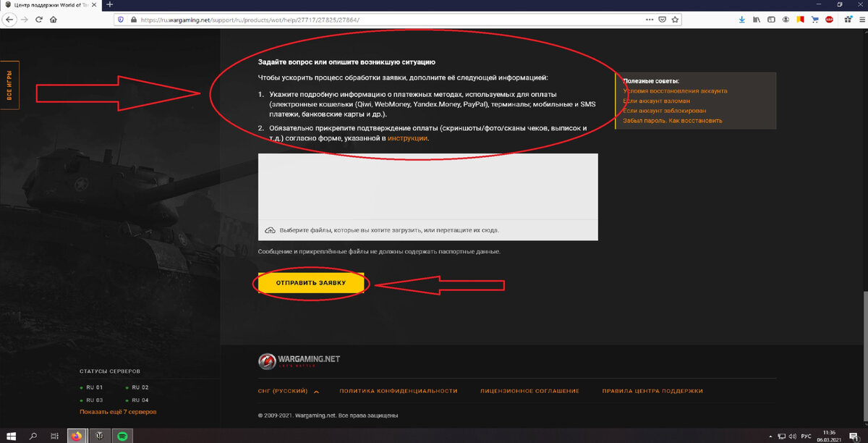Open 'Правила центра поддержки' footer link
The height and width of the screenshot is (443, 868).
[652, 391]
